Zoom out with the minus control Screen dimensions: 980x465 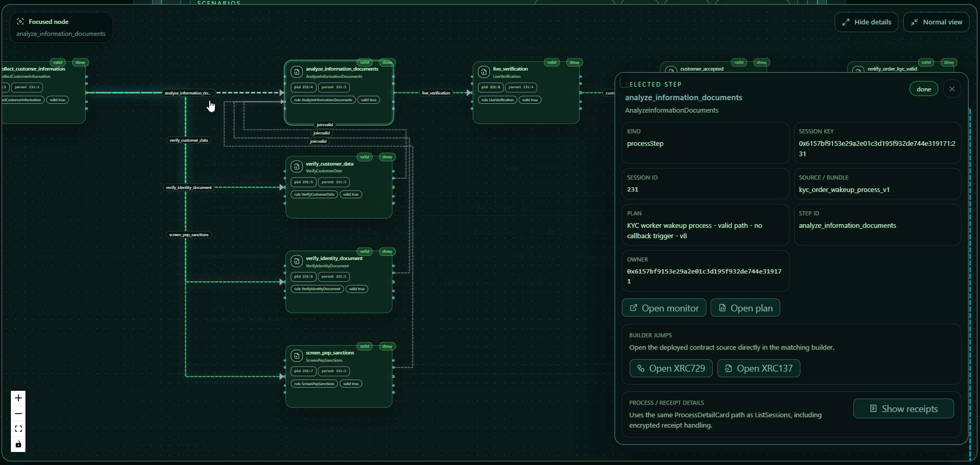pos(18,414)
